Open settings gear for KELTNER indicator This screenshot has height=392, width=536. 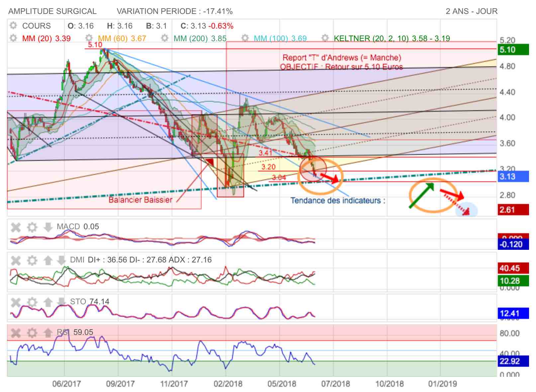coord(325,38)
